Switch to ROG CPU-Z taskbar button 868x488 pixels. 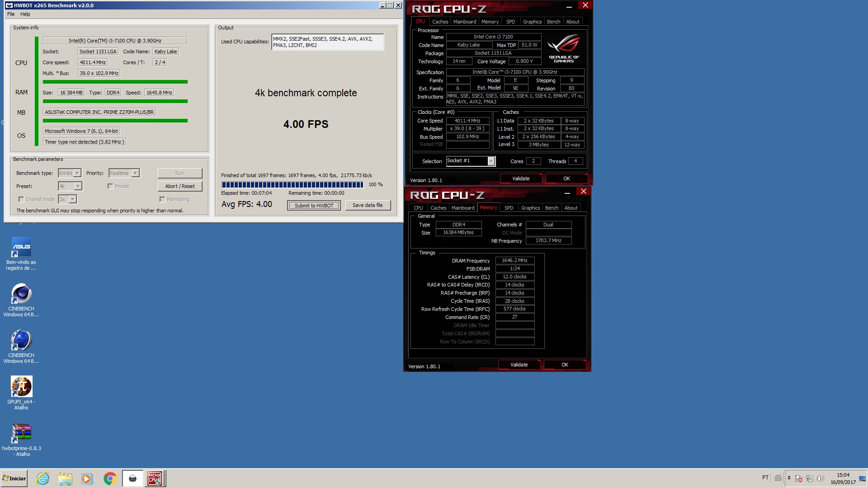(155, 479)
